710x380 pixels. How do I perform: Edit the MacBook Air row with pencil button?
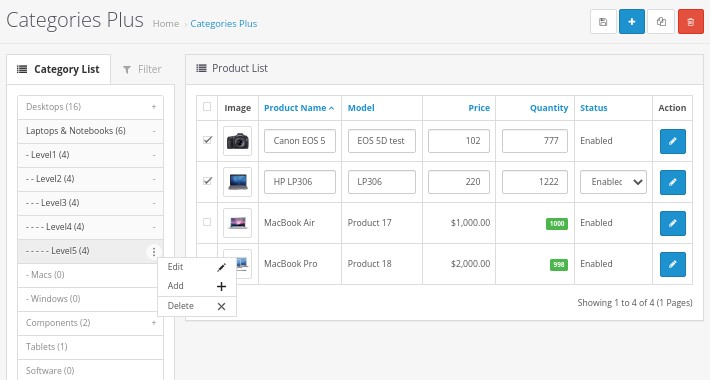pos(672,223)
